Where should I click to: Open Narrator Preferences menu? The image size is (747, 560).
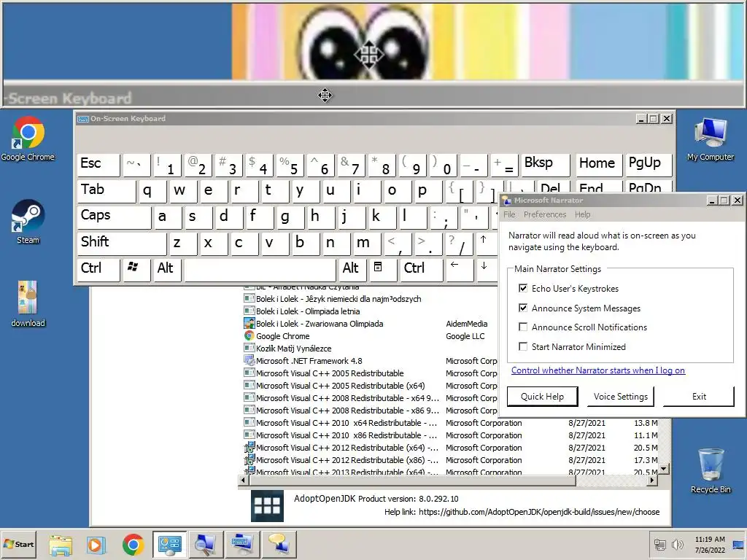pos(545,214)
